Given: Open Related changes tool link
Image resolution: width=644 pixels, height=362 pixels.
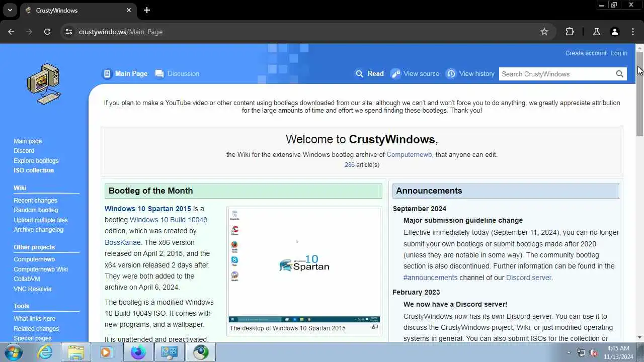Looking at the screenshot, I should [36, 329].
